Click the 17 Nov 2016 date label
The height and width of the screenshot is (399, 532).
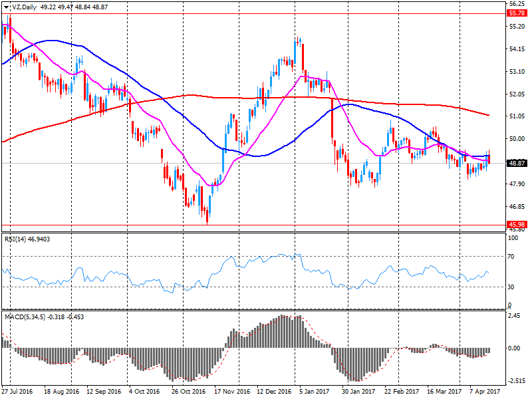(x=231, y=391)
